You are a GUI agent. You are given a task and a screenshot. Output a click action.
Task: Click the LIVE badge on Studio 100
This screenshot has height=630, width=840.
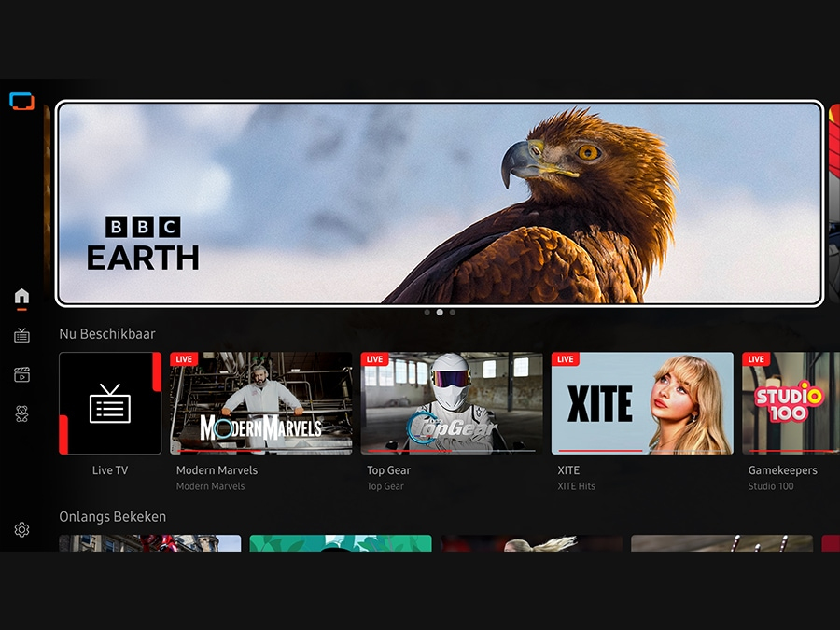click(756, 359)
